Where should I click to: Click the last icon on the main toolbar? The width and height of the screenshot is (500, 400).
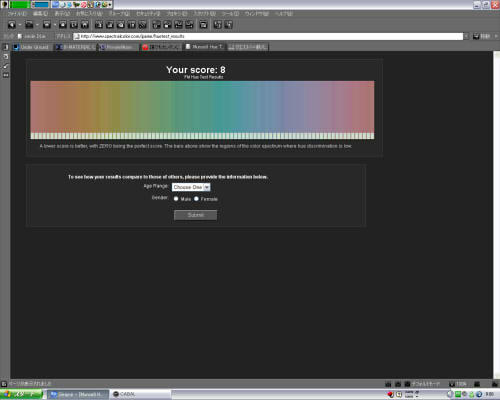point(228,25)
